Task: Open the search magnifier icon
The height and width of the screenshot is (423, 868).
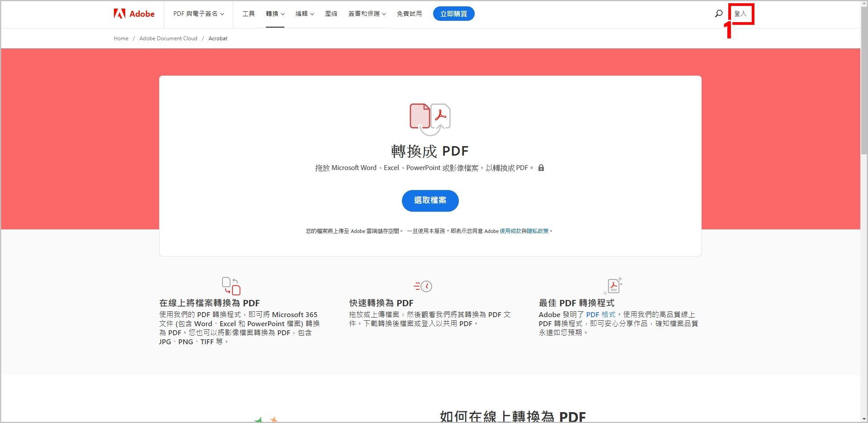Action: (x=718, y=14)
